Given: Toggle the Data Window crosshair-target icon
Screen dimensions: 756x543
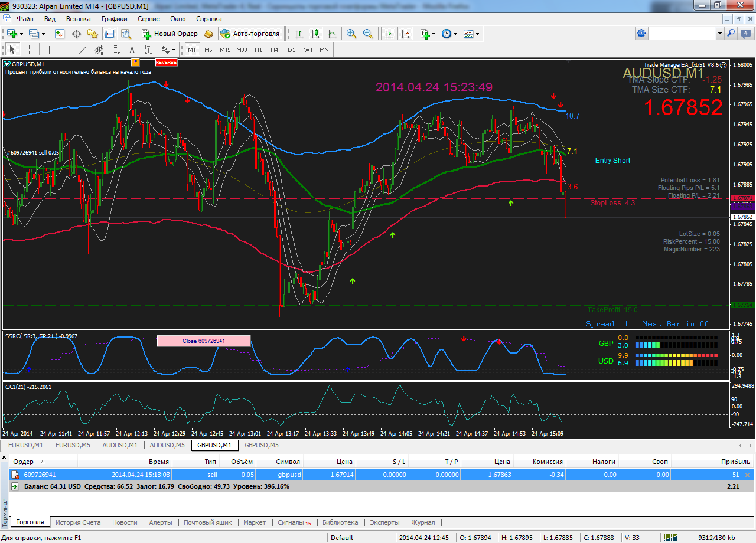Looking at the screenshot, I should point(76,34).
